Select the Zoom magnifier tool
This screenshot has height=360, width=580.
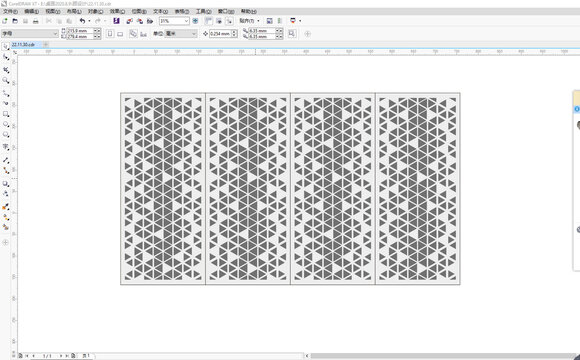[6, 80]
